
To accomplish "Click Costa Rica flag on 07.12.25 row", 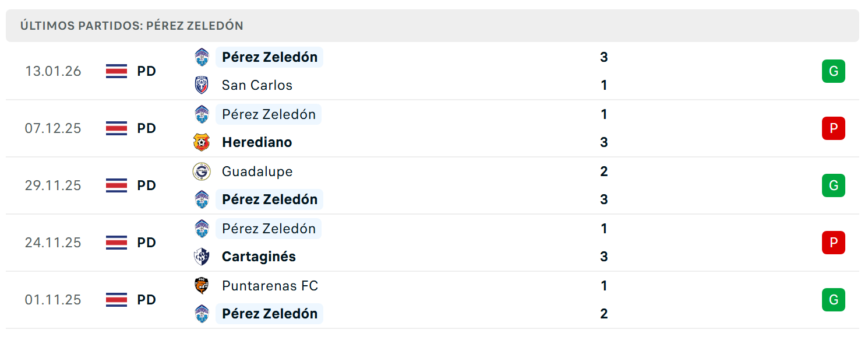I will (x=117, y=128).
